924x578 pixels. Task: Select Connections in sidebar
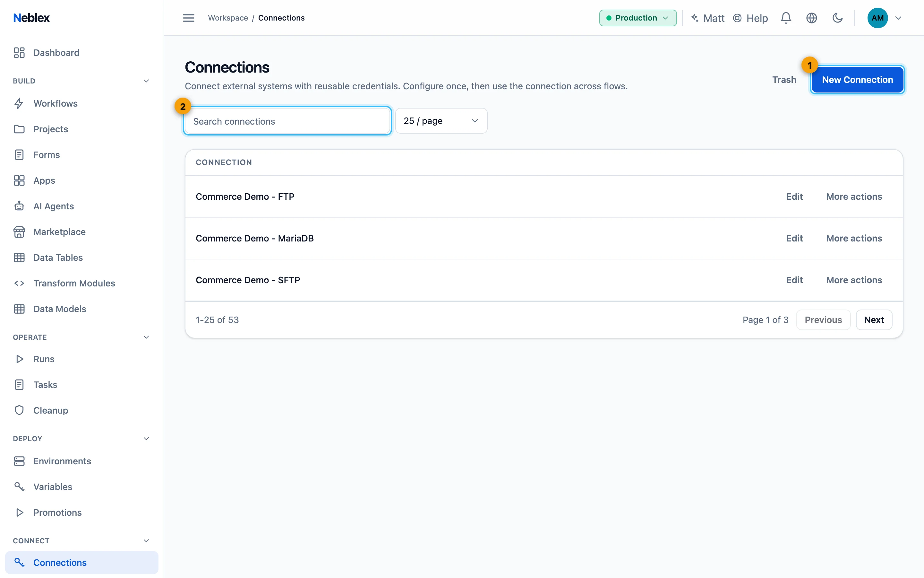point(82,562)
